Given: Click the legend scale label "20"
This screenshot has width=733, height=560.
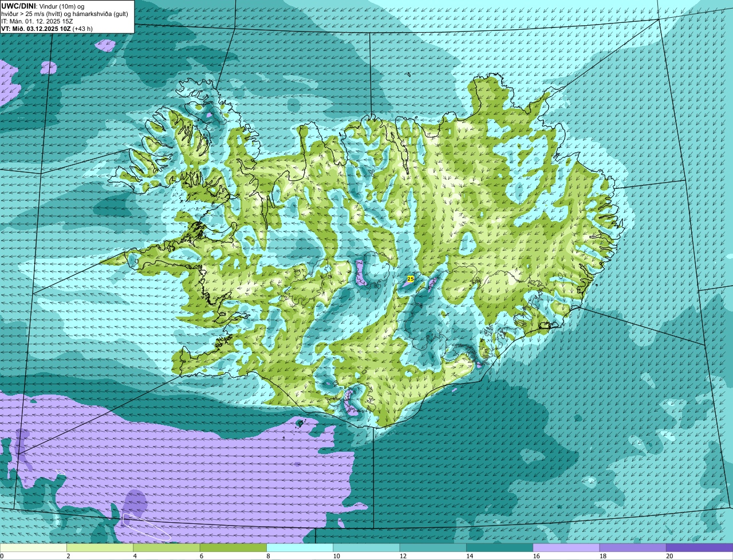Looking at the screenshot, I should coord(669,556).
